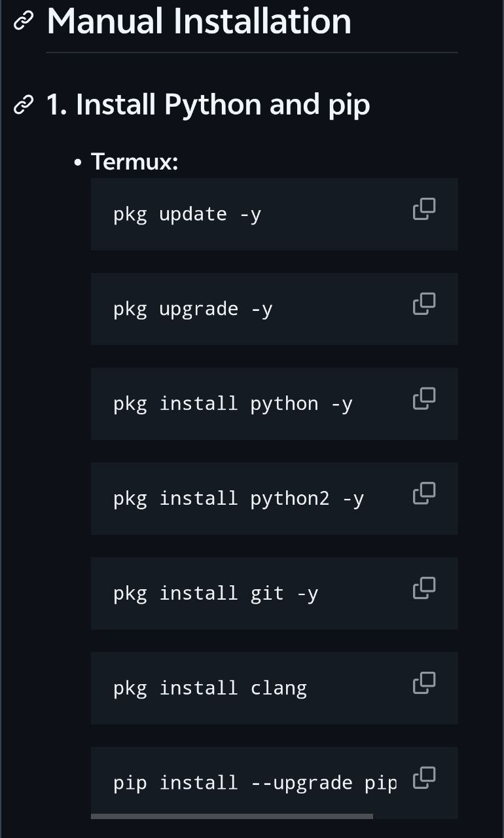This screenshot has width=504, height=838.
Task: Click the 'pkg install python2 -y' code text
Action: click(x=238, y=499)
